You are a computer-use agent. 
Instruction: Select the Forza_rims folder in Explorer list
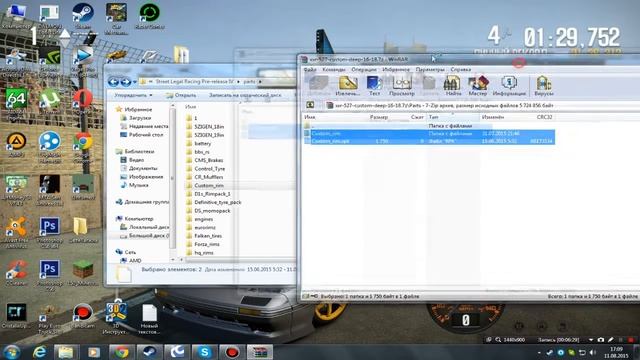tap(207, 244)
